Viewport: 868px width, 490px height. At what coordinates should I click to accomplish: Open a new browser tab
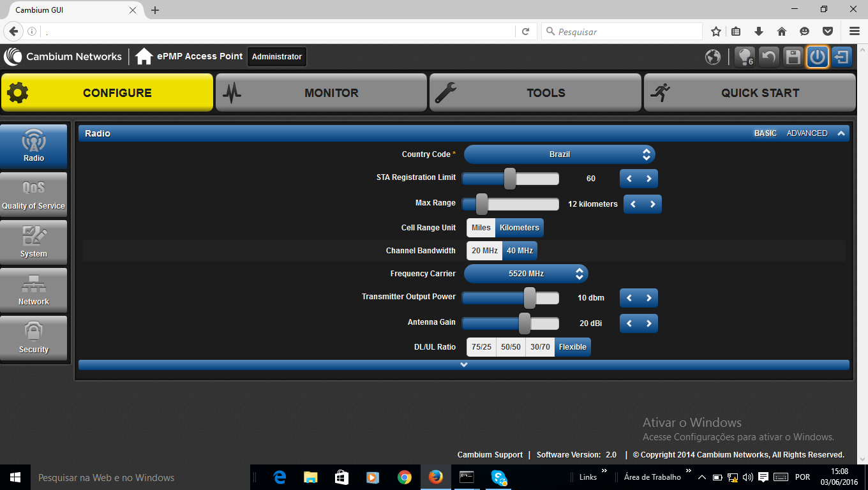click(x=155, y=10)
